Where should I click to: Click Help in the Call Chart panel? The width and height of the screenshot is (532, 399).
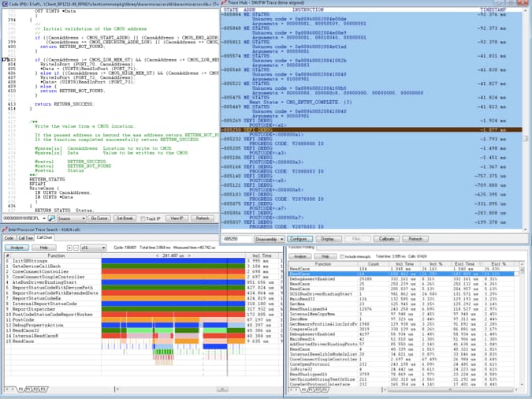click(x=44, y=248)
